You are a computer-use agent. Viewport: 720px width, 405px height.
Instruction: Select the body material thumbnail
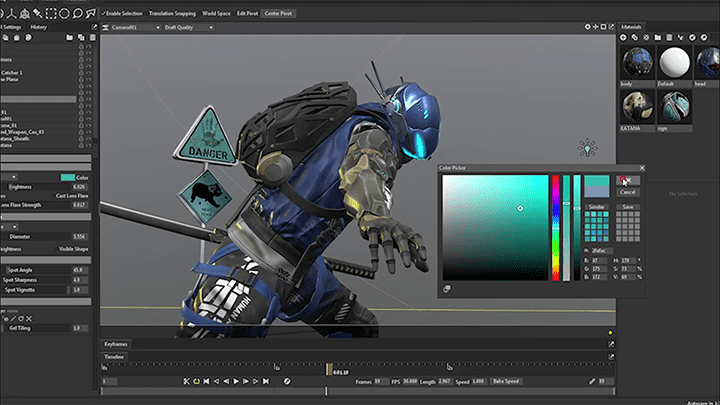[x=637, y=62]
